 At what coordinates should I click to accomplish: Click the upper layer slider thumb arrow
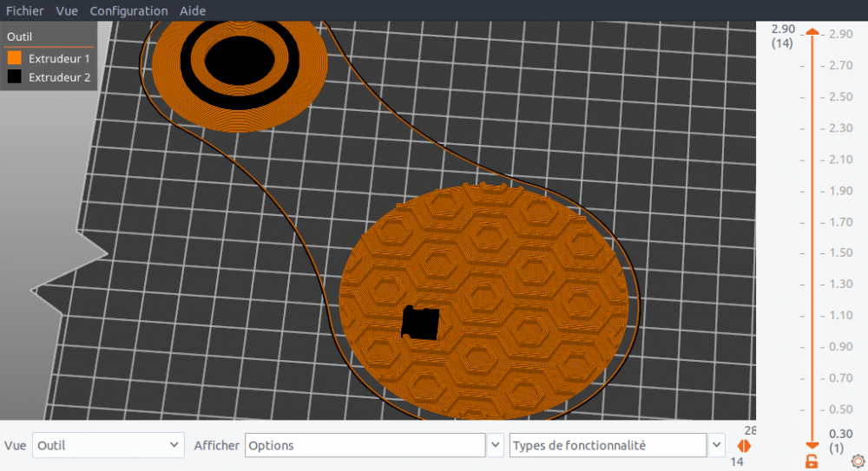812,32
